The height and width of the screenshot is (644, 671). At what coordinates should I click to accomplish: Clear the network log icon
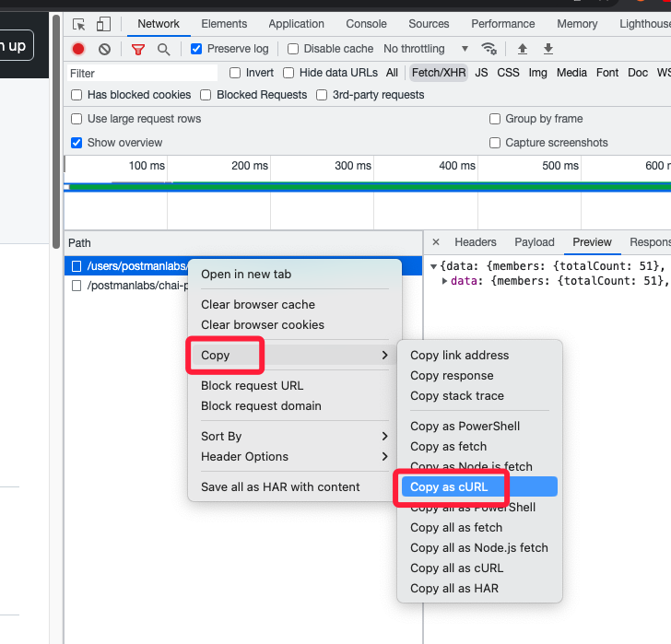(104, 49)
